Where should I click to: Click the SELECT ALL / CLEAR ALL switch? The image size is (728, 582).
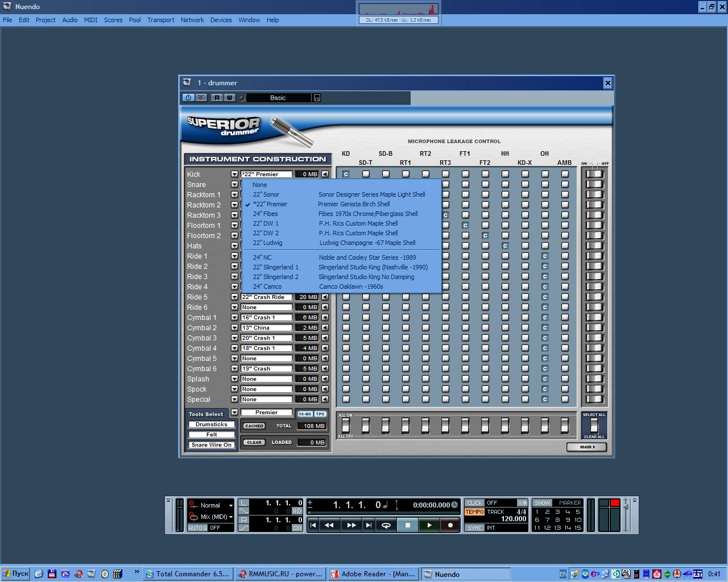pos(594,426)
